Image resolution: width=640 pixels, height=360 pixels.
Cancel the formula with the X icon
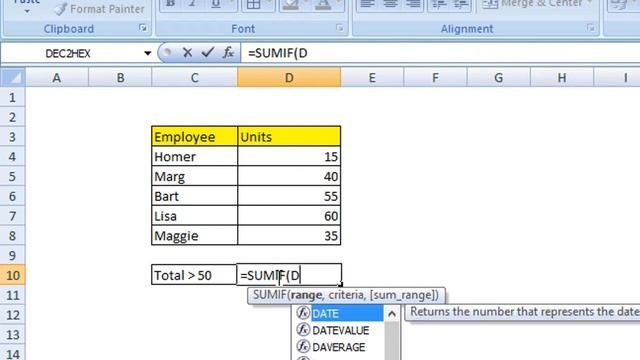187,53
